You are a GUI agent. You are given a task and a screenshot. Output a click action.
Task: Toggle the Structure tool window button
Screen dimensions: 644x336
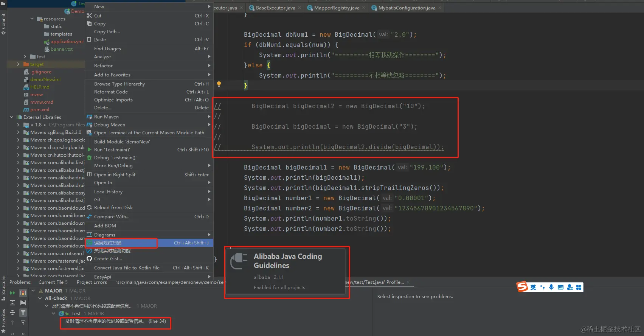pyautogui.click(x=3, y=288)
